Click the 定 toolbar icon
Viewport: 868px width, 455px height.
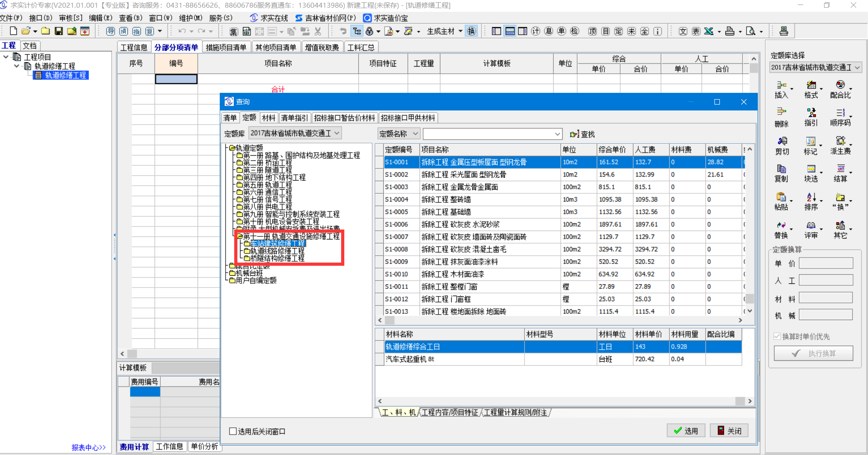click(618, 31)
